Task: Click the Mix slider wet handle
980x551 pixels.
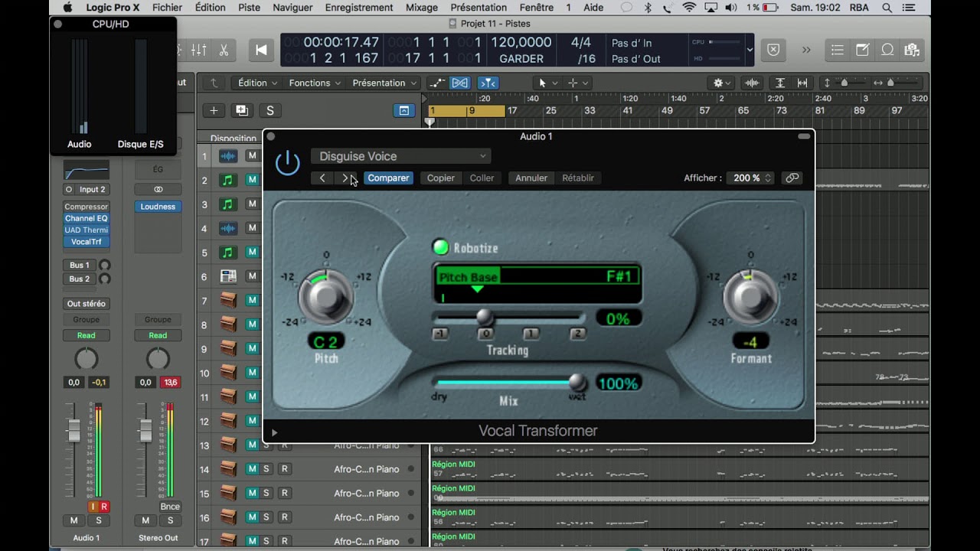Action: 578,382
